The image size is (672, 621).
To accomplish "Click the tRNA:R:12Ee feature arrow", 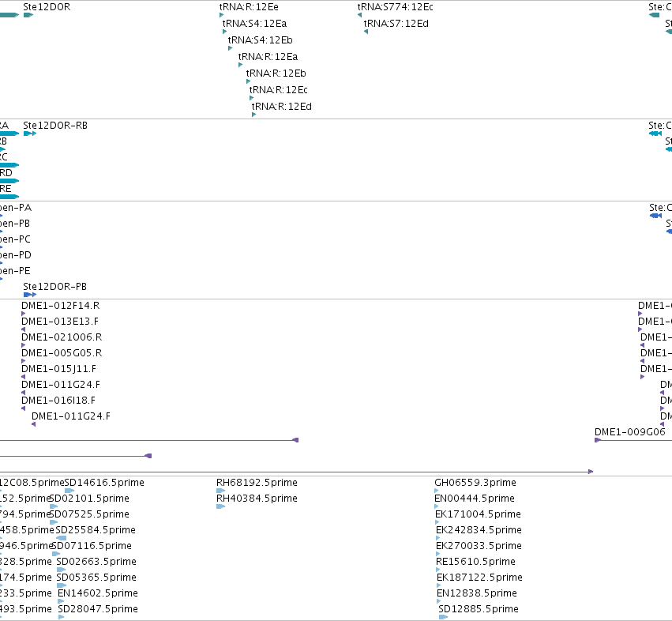I will coord(222,15).
